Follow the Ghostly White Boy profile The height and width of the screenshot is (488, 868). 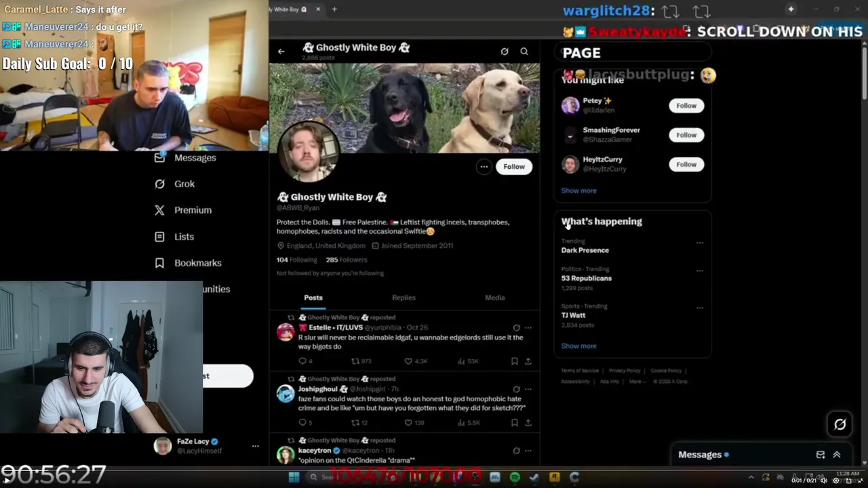click(x=514, y=167)
